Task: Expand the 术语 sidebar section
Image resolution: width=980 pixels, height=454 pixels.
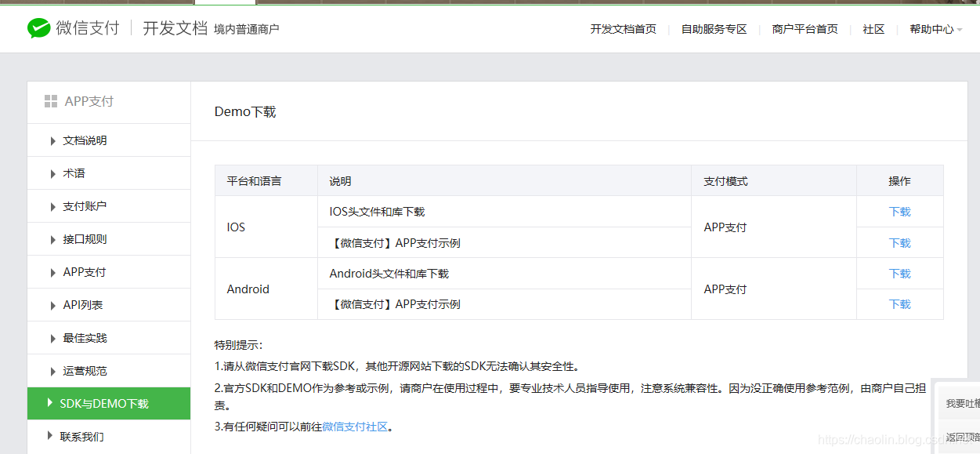Action: coord(75,173)
